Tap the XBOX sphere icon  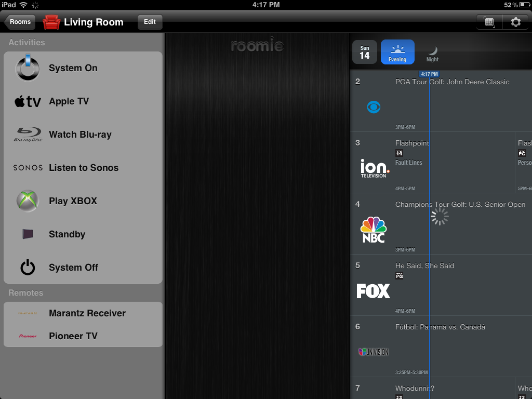pyautogui.click(x=28, y=201)
